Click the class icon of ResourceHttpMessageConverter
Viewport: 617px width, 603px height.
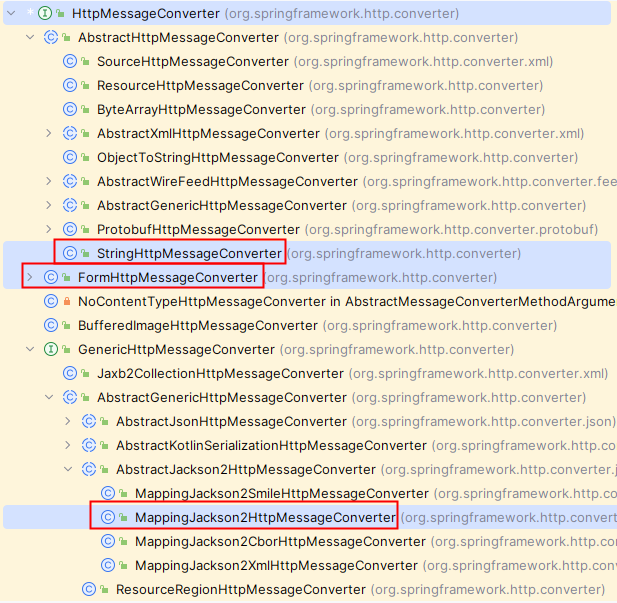(x=70, y=85)
